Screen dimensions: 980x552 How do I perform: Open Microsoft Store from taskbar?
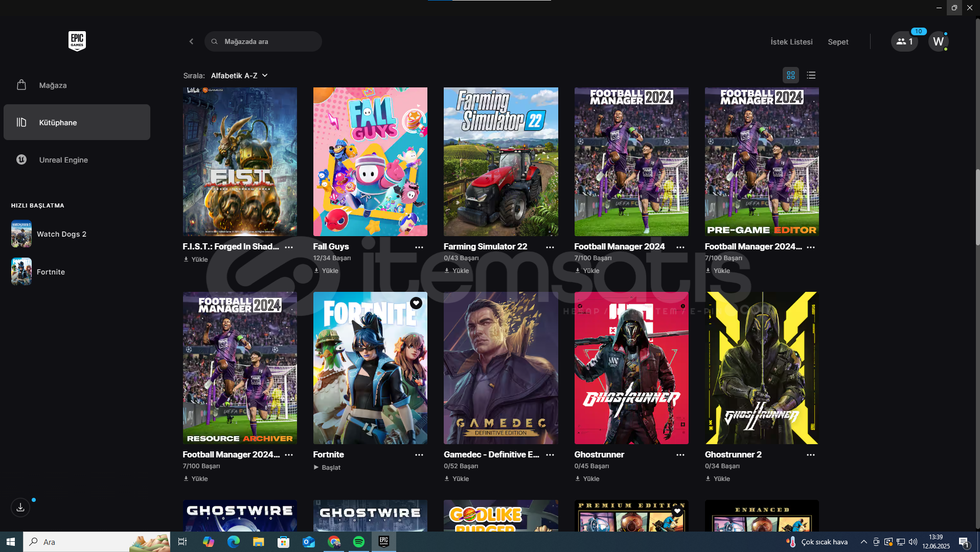pyautogui.click(x=283, y=542)
